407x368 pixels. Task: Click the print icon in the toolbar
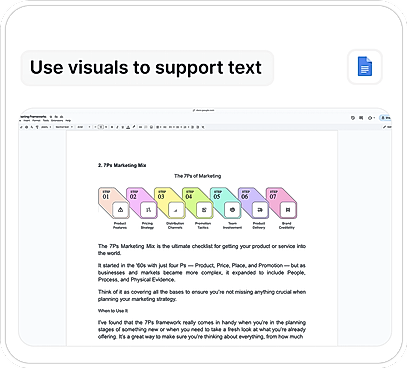click(27, 127)
